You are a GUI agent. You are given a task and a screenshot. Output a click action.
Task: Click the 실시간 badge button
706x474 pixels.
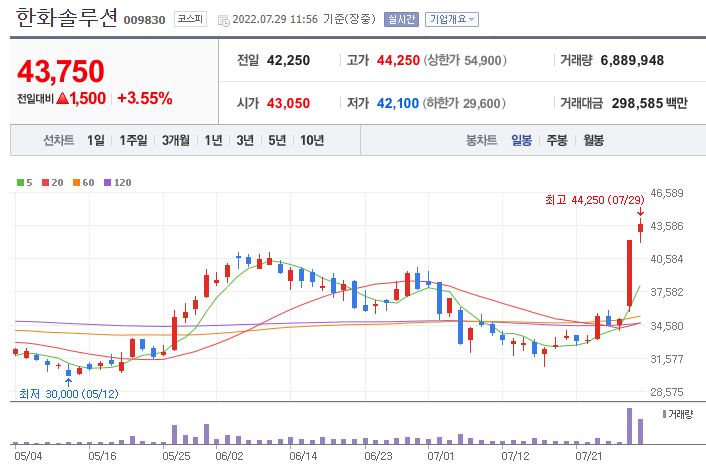(x=401, y=19)
